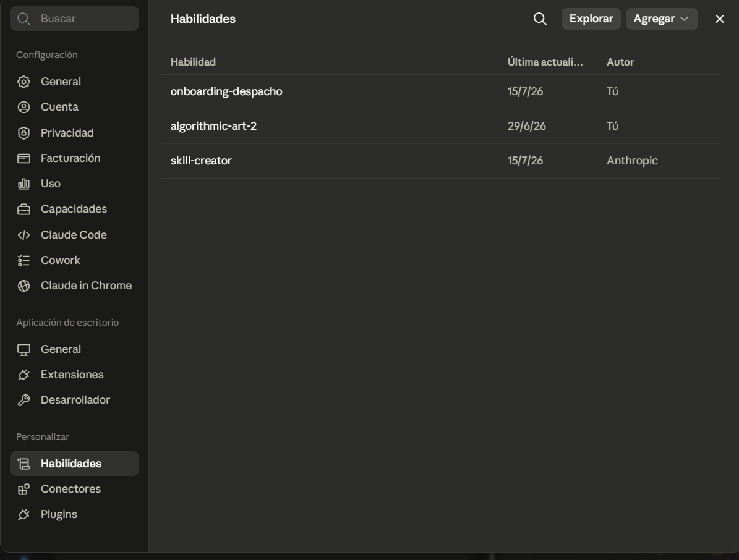Click the Tú author on onboarding-despacho row
739x560 pixels.
point(612,91)
